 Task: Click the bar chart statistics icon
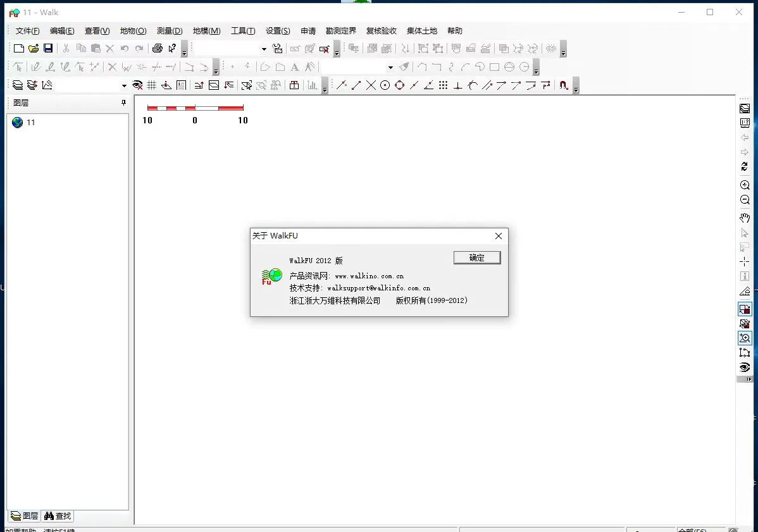coord(313,85)
